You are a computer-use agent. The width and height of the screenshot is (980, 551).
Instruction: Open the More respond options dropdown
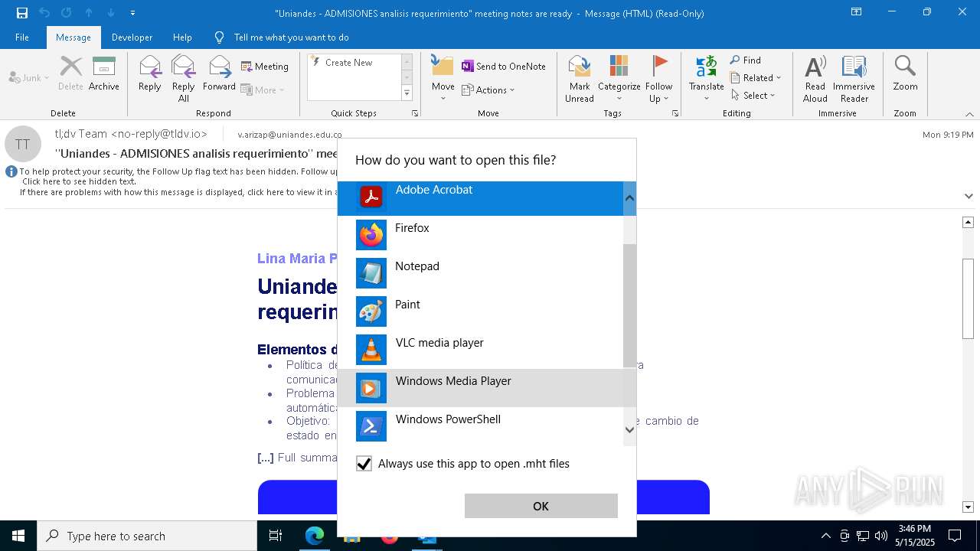point(263,90)
